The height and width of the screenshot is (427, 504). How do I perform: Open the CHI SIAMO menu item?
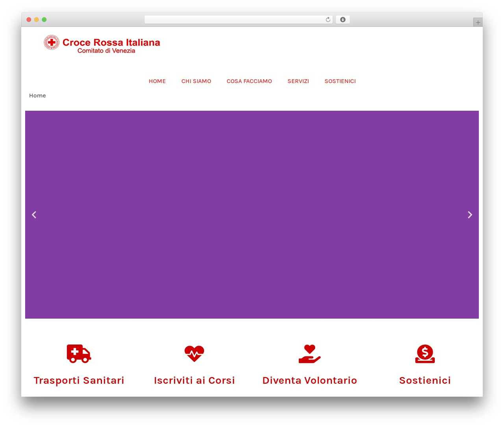click(196, 81)
